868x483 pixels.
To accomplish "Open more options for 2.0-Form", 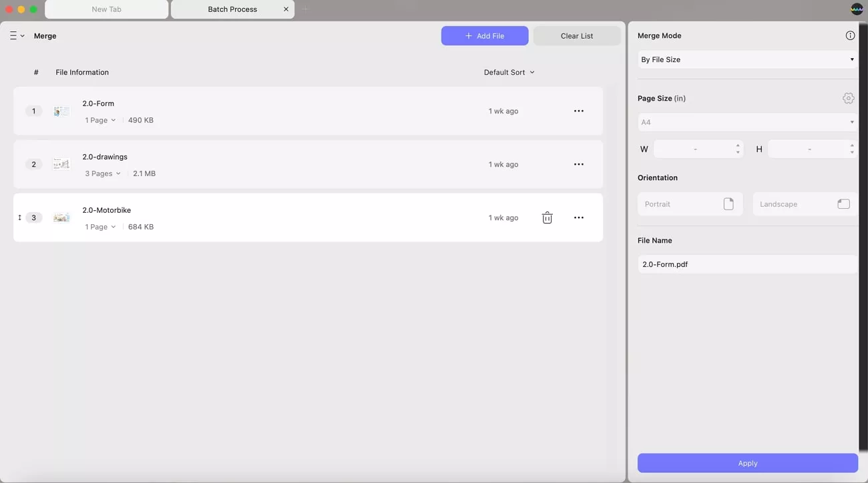I will click(578, 111).
